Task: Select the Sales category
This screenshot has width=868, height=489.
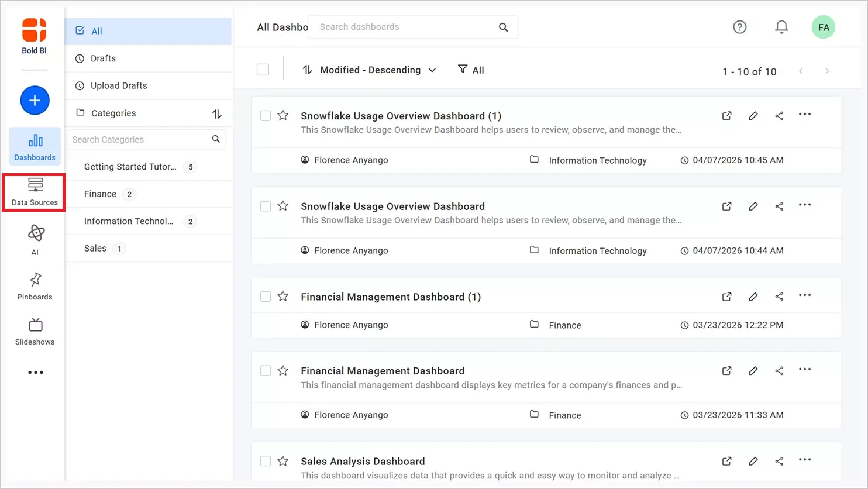Action: (x=149, y=248)
